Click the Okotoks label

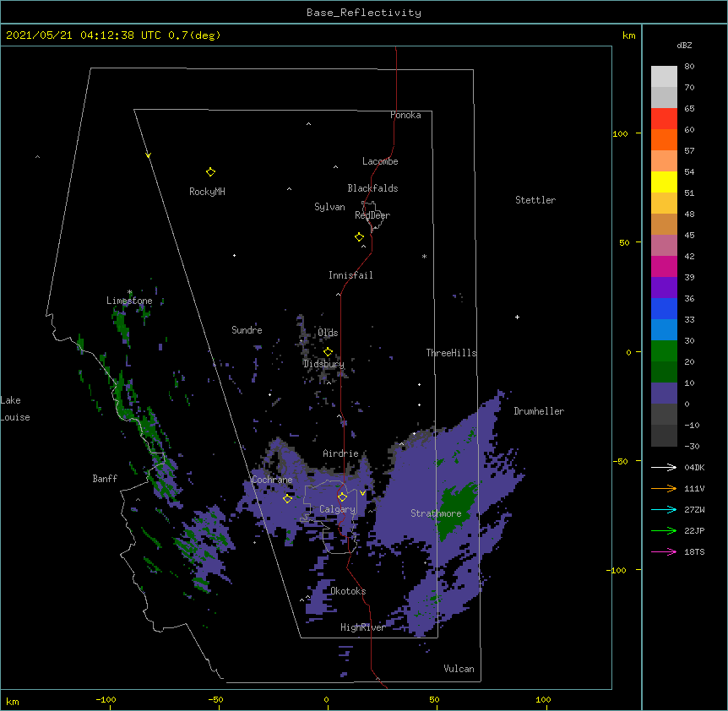click(348, 591)
